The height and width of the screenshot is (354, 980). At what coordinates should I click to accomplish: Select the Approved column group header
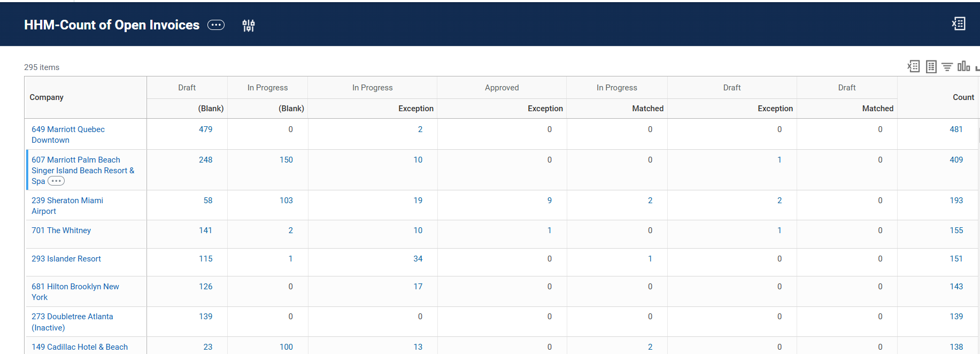pyautogui.click(x=502, y=88)
